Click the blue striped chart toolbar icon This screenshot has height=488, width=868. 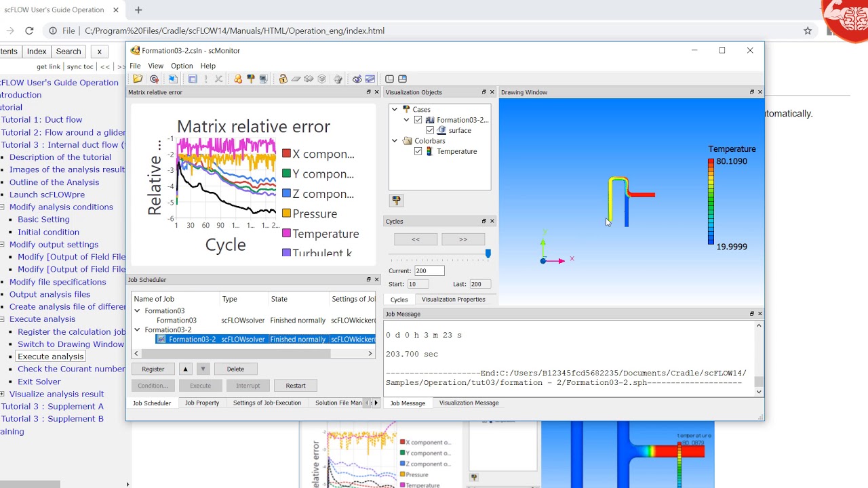[370, 79]
